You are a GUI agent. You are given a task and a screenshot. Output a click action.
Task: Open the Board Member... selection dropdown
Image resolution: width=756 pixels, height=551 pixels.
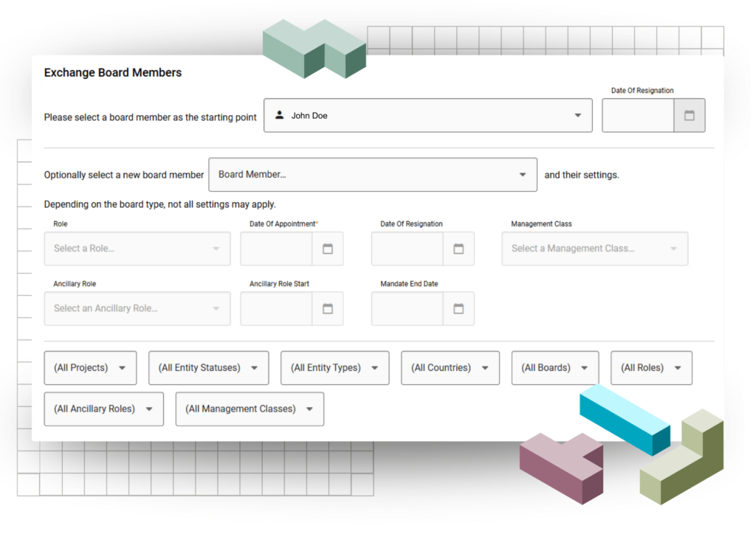[373, 175]
